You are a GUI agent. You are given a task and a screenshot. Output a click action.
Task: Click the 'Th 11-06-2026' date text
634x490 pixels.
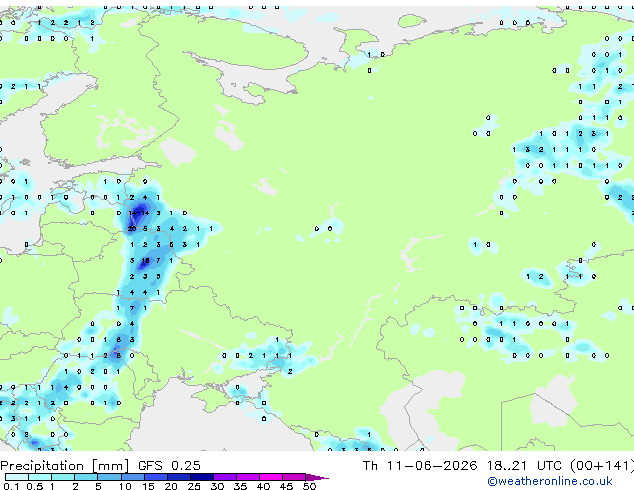(x=420, y=466)
